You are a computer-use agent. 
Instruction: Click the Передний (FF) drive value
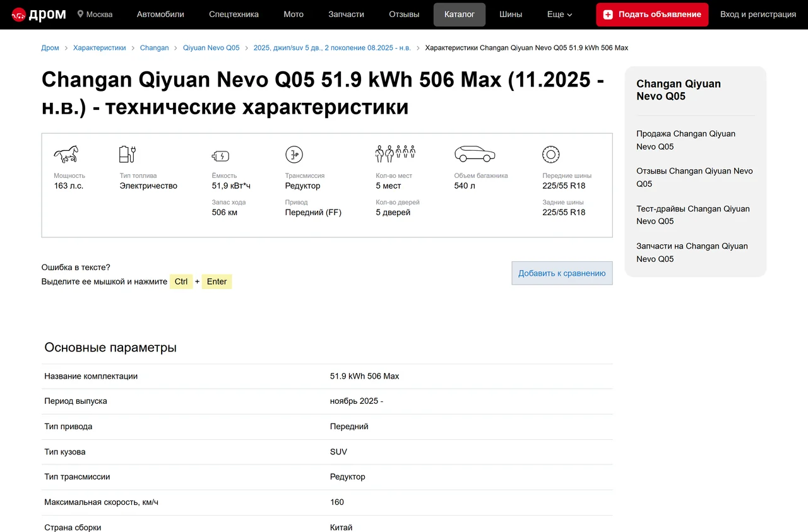tap(313, 212)
